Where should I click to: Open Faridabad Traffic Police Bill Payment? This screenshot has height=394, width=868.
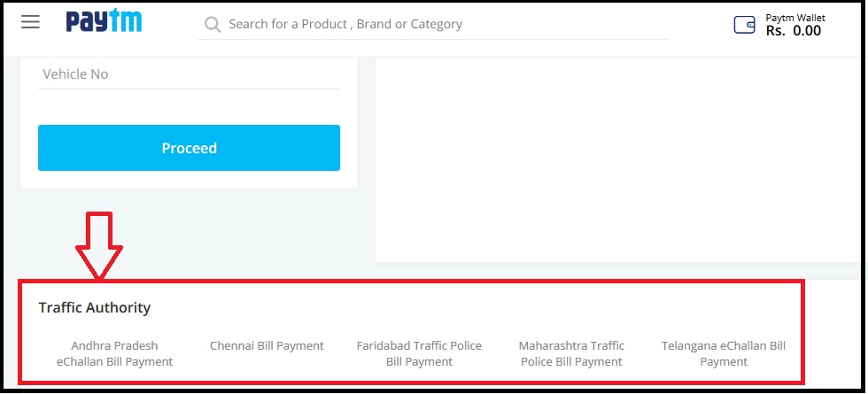pyautogui.click(x=419, y=353)
